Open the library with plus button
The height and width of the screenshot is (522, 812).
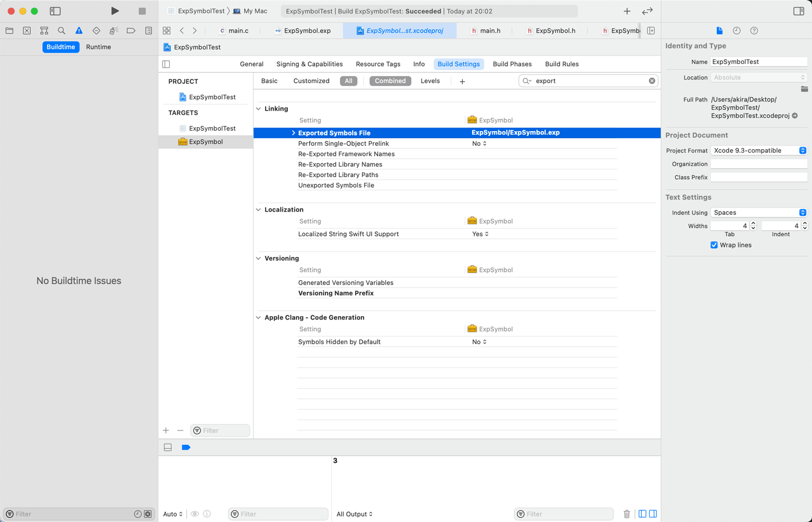tap(627, 11)
